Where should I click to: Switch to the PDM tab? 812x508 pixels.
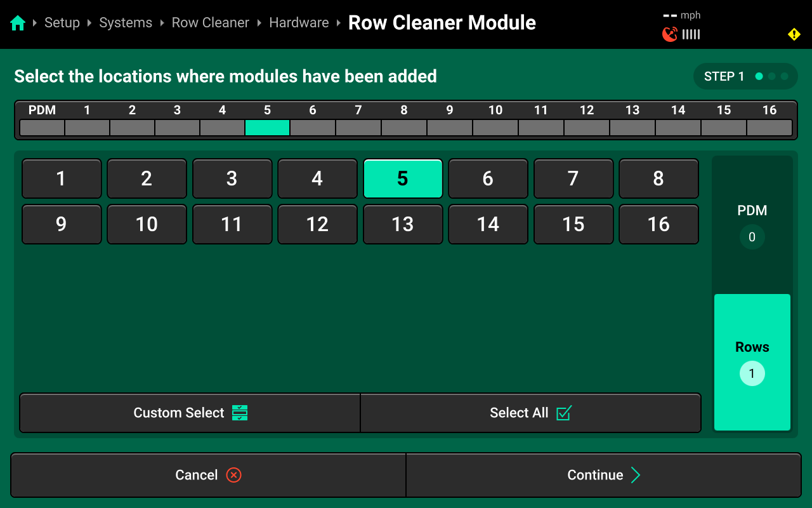(x=752, y=224)
